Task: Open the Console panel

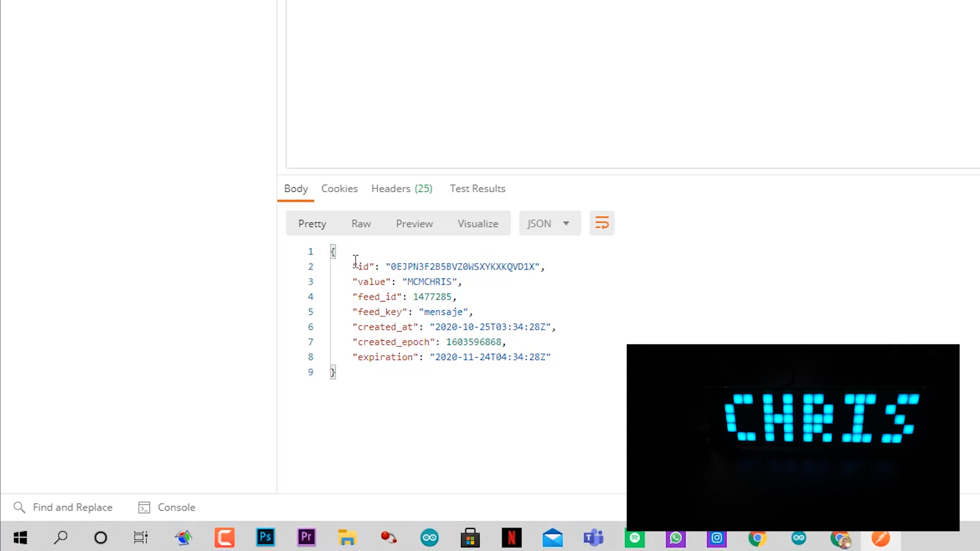Action: coord(167,507)
